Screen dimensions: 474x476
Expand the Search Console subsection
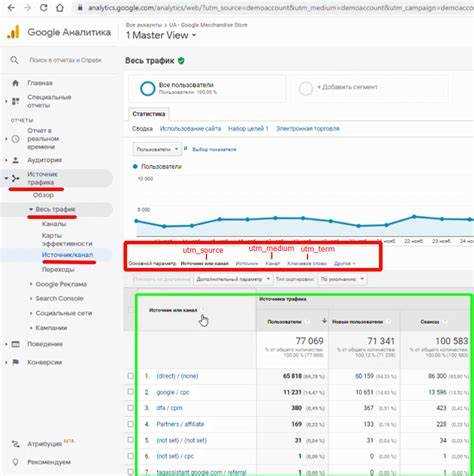[x=31, y=298]
